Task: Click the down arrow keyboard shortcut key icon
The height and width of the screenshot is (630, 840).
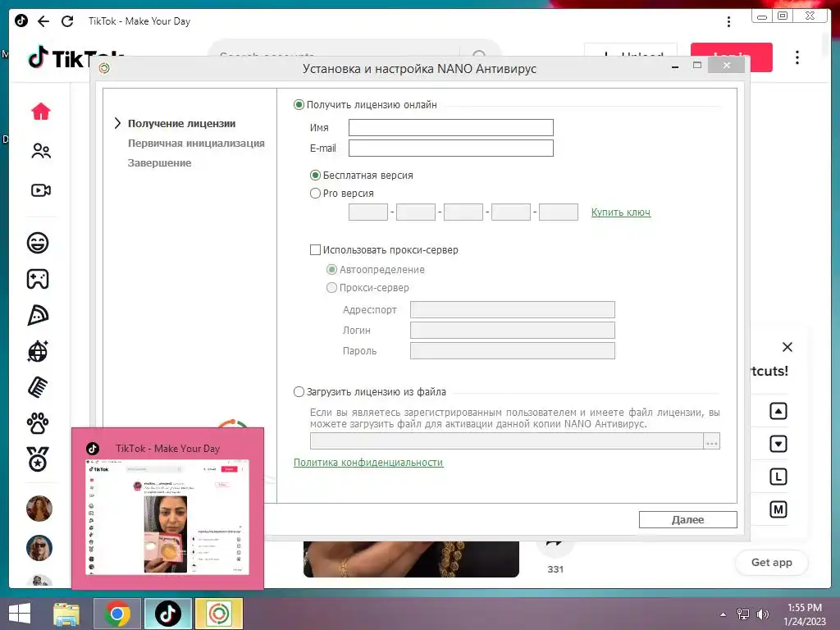Action: [x=778, y=444]
